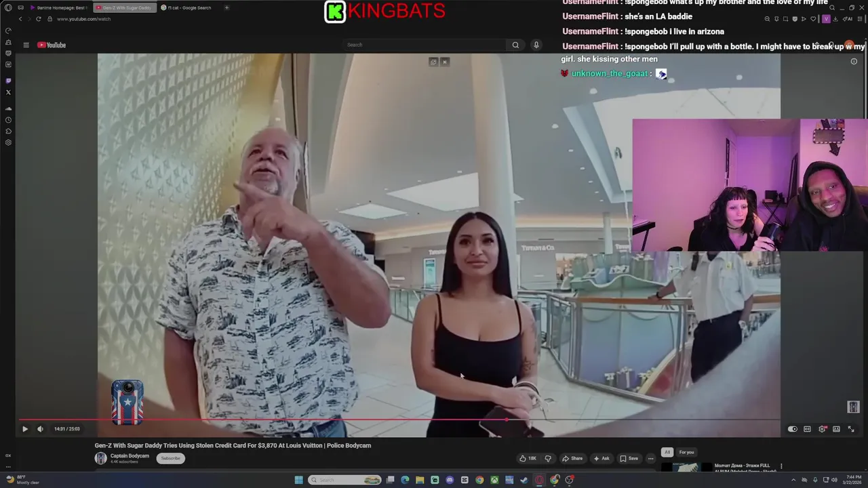Open the easy setup menu icon
The height and width of the screenshot is (488, 868).
click(x=859, y=19)
